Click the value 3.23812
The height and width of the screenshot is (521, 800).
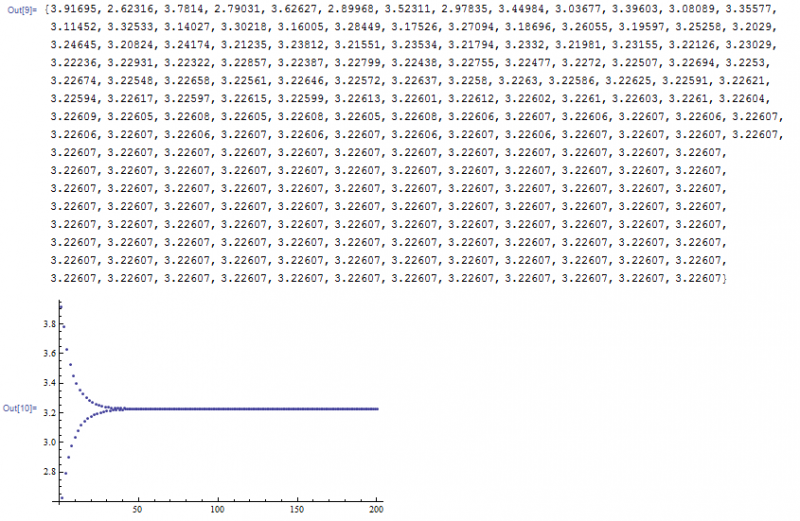301,45
